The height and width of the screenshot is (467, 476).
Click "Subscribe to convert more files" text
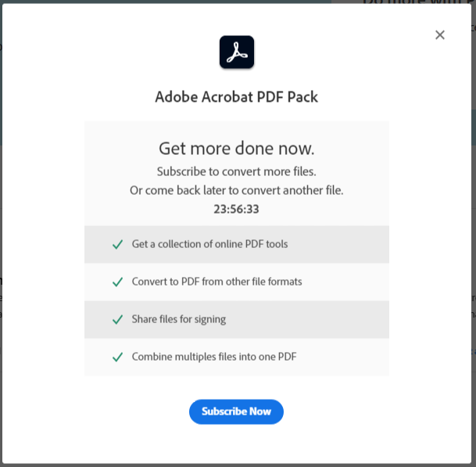237,171
